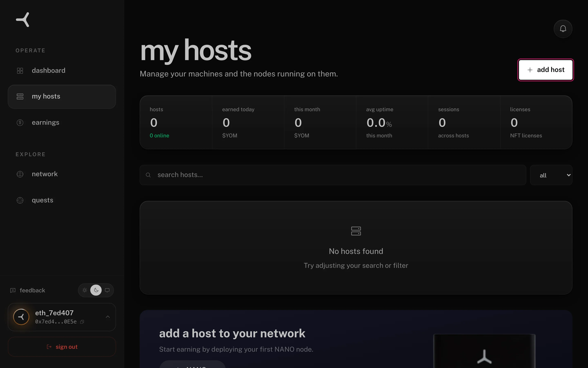Open the my hosts page
Image resolution: width=588 pixels, height=368 pixels.
(x=62, y=97)
